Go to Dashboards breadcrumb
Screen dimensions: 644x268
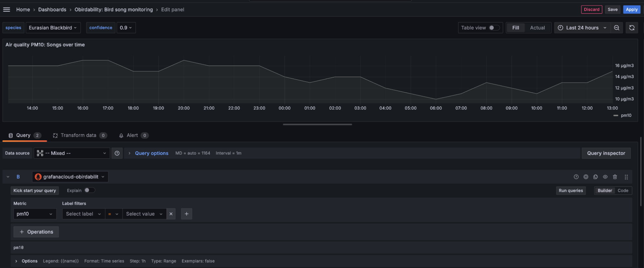click(52, 10)
